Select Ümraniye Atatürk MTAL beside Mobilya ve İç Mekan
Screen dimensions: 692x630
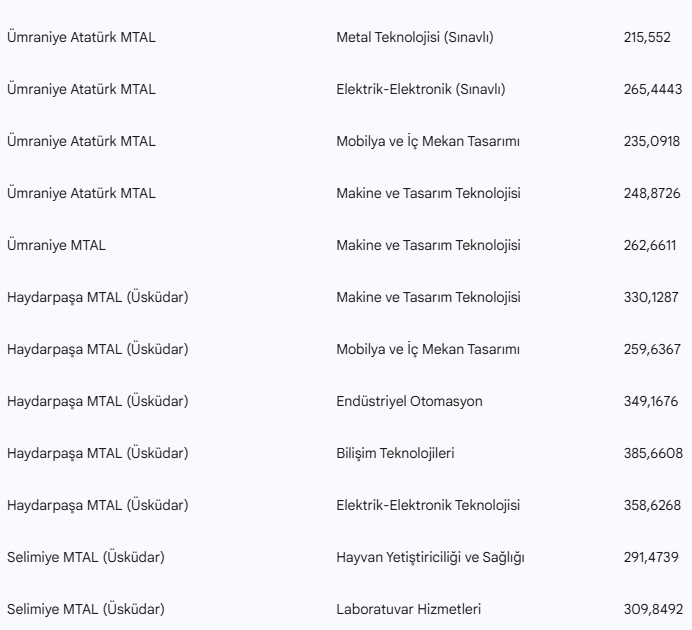(x=81, y=141)
